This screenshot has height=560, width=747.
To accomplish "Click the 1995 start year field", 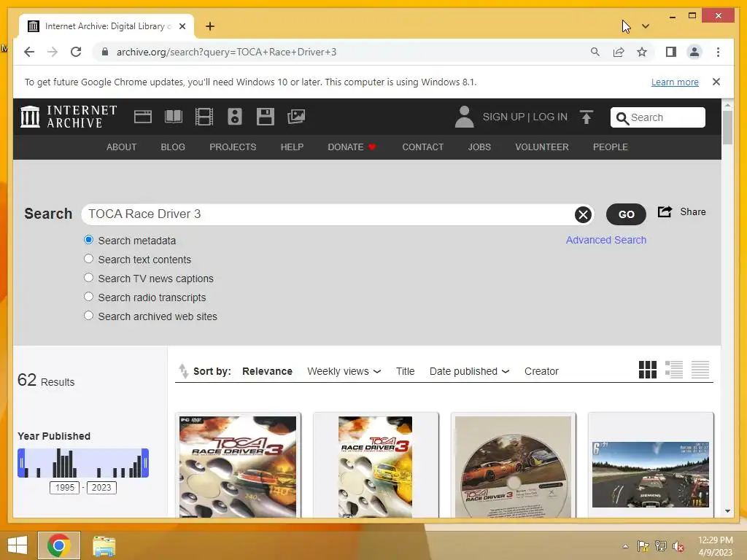I will tap(65, 488).
